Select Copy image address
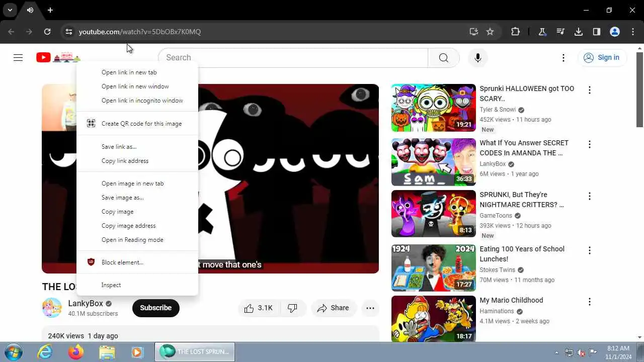Viewport: 644px width, 362px height. click(x=137, y=226)
